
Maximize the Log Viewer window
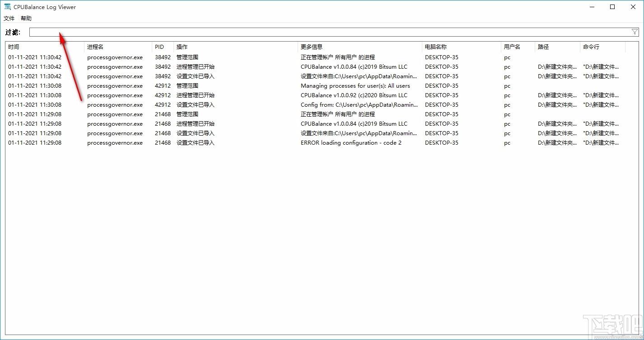click(x=612, y=7)
